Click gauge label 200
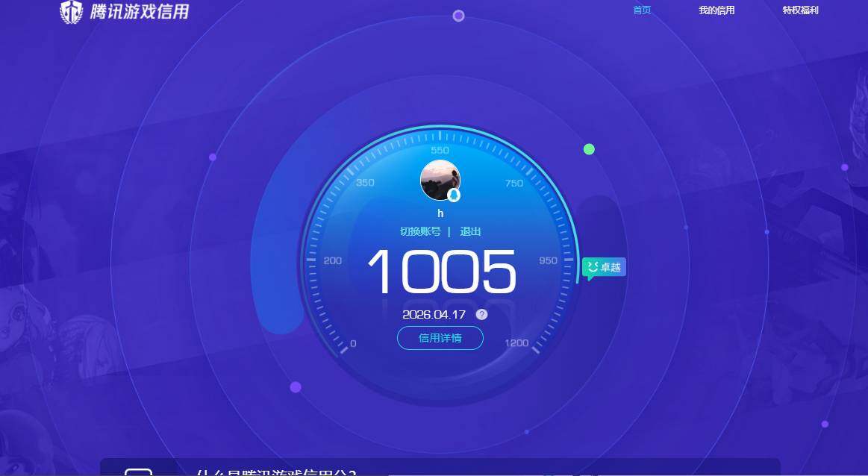 pyautogui.click(x=333, y=260)
